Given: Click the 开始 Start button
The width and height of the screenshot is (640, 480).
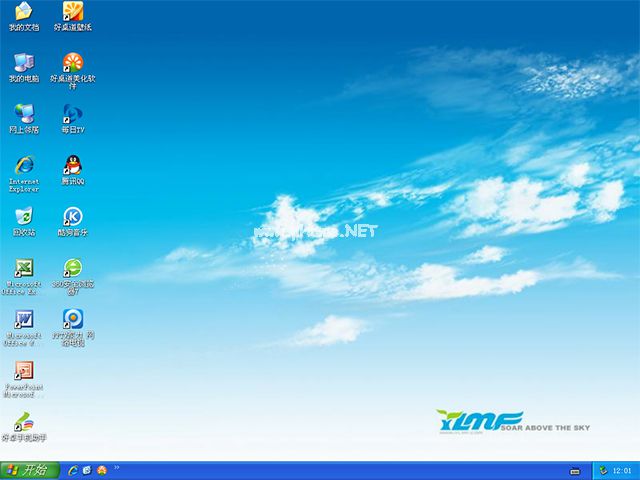Looking at the screenshot, I should pos(27,470).
